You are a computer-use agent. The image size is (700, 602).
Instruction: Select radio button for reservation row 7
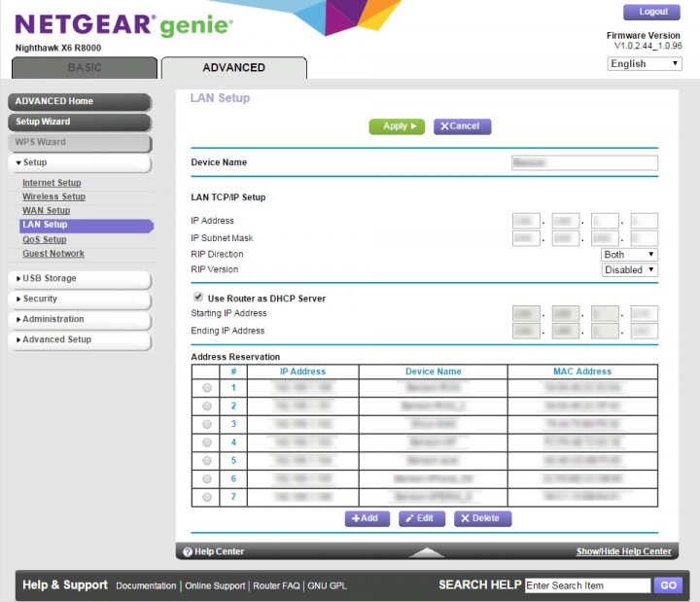[x=207, y=497]
